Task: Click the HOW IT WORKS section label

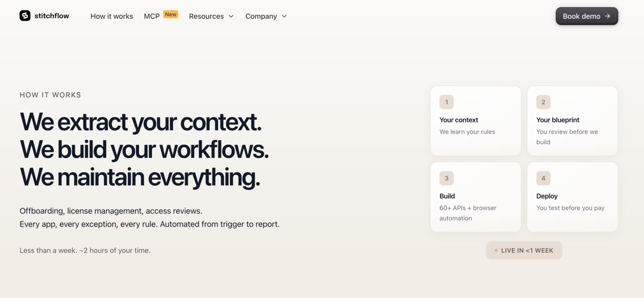Action: click(x=50, y=95)
